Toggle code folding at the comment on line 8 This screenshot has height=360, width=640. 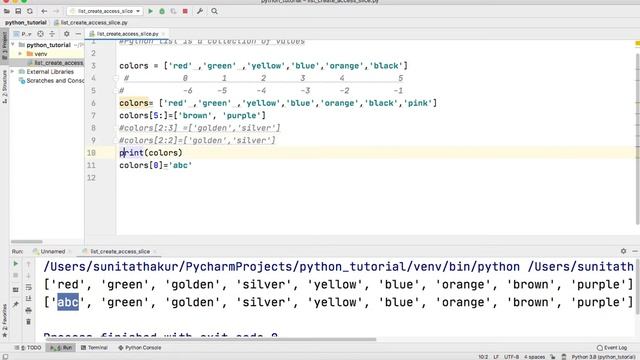116,128
